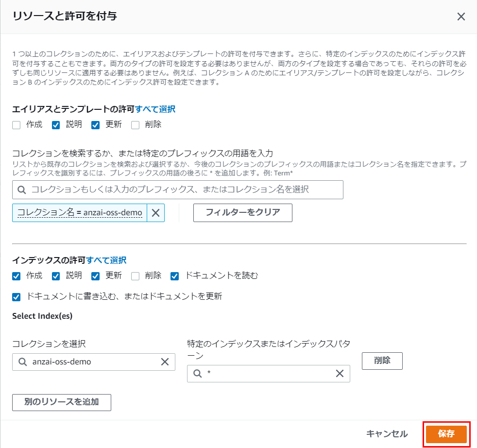Click the コレクション名 = anzai-oss-demo token text
The height and width of the screenshot is (448, 477).
80,212
